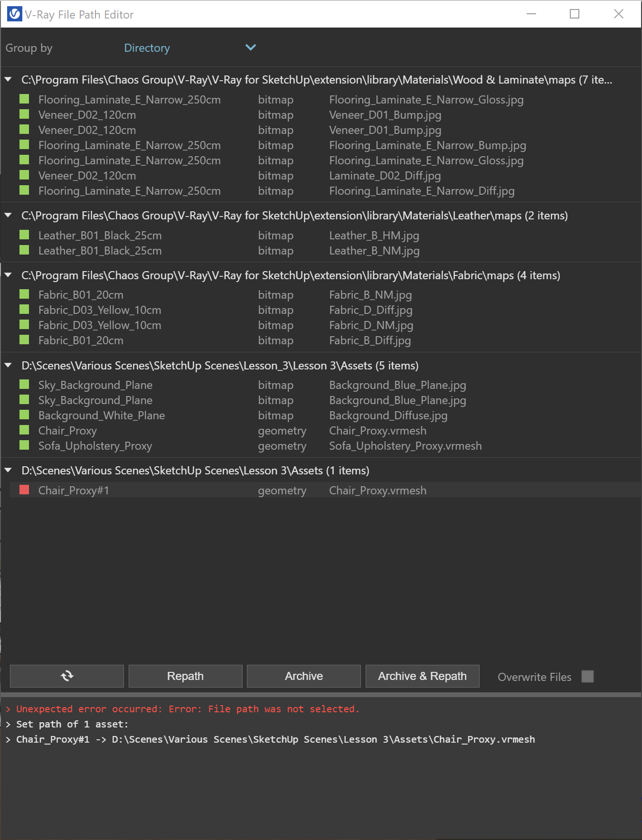Viewport: 642px width, 840px height.
Task: Click green status square for Leather_B_HM.jpg row
Action: tap(24, 235)
